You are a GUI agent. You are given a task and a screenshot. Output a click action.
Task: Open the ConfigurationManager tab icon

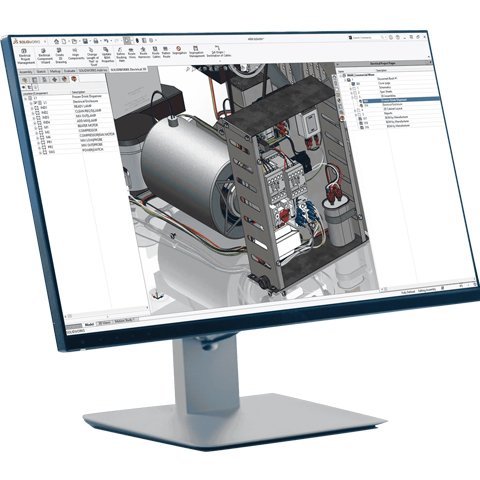(x=45, y=80)
